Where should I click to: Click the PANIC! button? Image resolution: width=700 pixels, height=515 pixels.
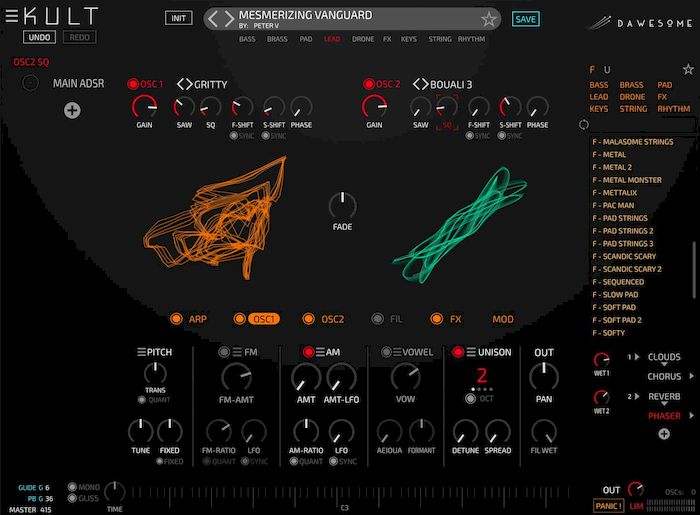(608, 506)
